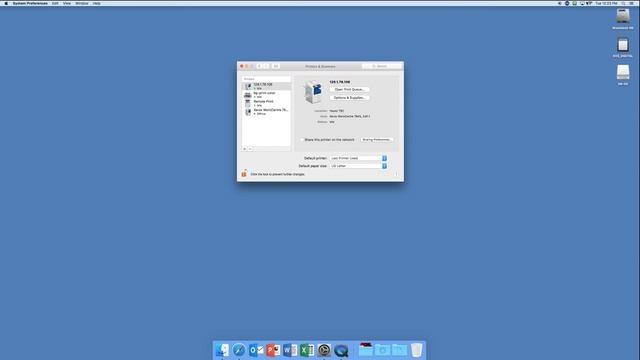Open PowerPoint from the Dock
Viewport: 640px width, 360px height.
point(273,350)
